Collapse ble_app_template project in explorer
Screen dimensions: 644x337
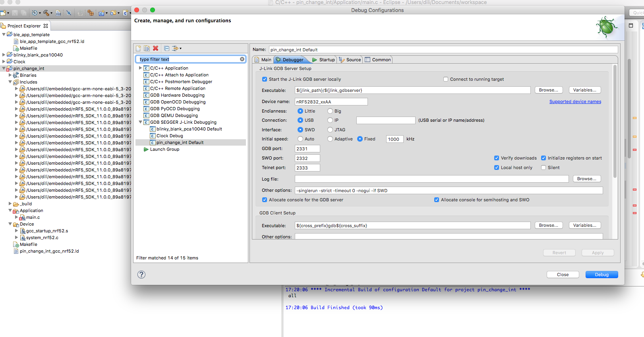point(4,35)
